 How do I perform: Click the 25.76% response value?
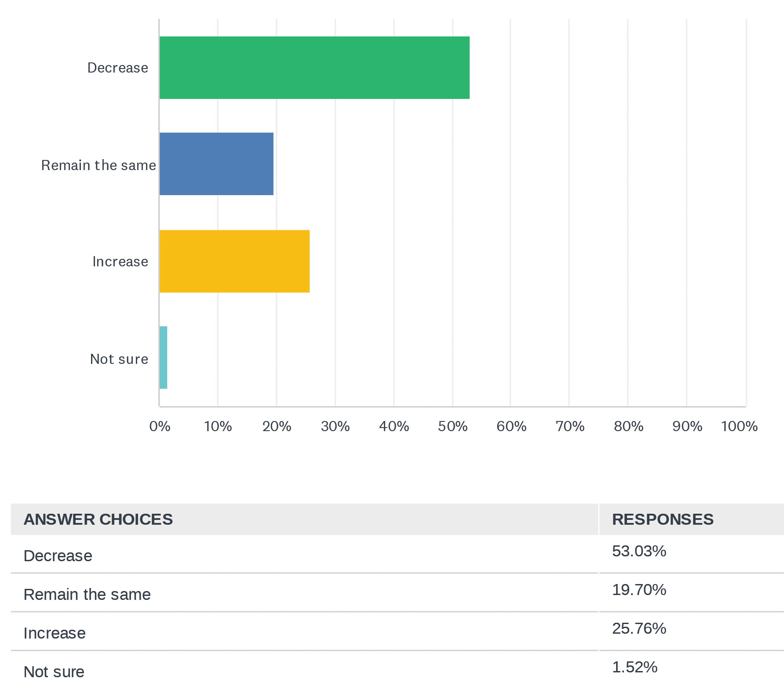pyautogui.click(x=639, y=628)
